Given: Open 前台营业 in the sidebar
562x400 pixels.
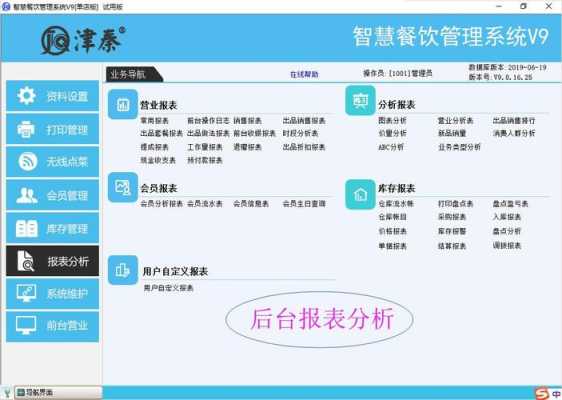Looking at the screenshot, I should click(52, 326).
